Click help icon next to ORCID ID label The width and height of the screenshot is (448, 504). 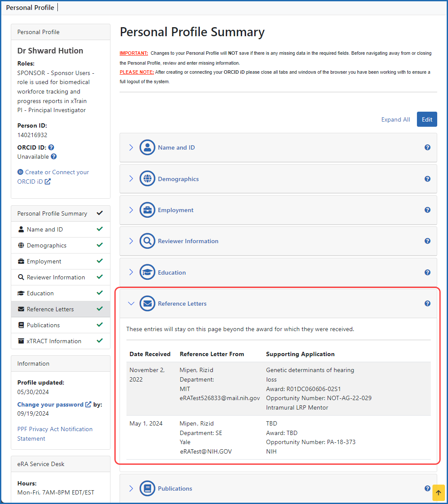pyautogui.click(x=51, y=147)
